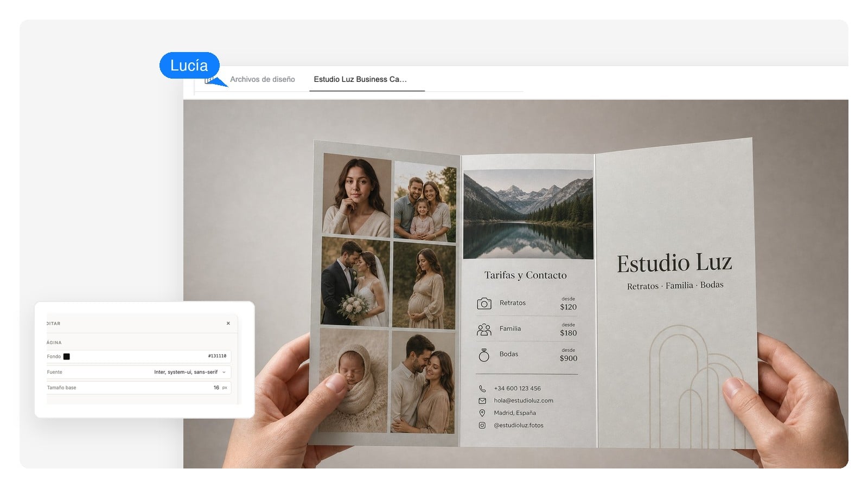
Task: Click the chevron arrow in the Fuente row
Action: pos(224,372)
